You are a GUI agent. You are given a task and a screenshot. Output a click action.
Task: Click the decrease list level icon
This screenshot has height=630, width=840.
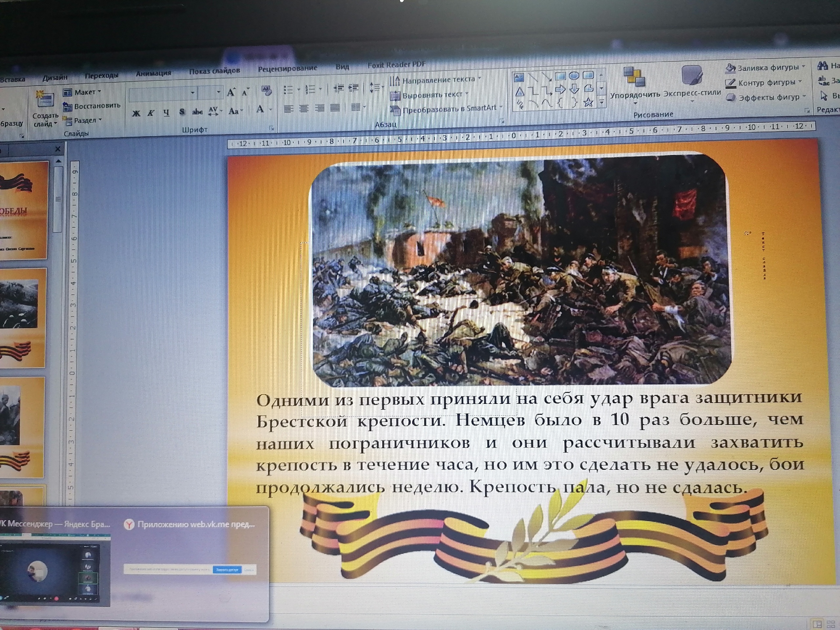338,89
